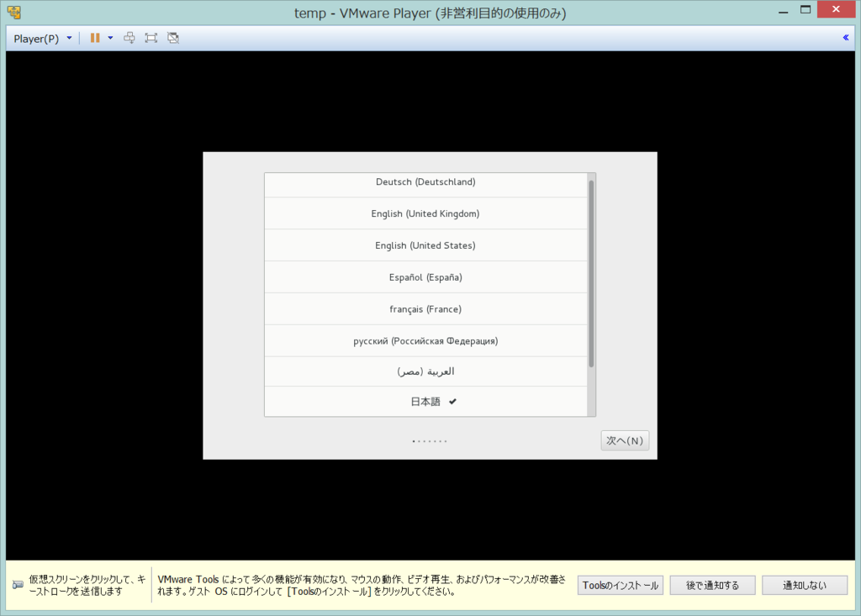Enter full screen mode via toolbar icon
Image resolution: width=861 pixels, height=616 pixels.
point(151,38)
